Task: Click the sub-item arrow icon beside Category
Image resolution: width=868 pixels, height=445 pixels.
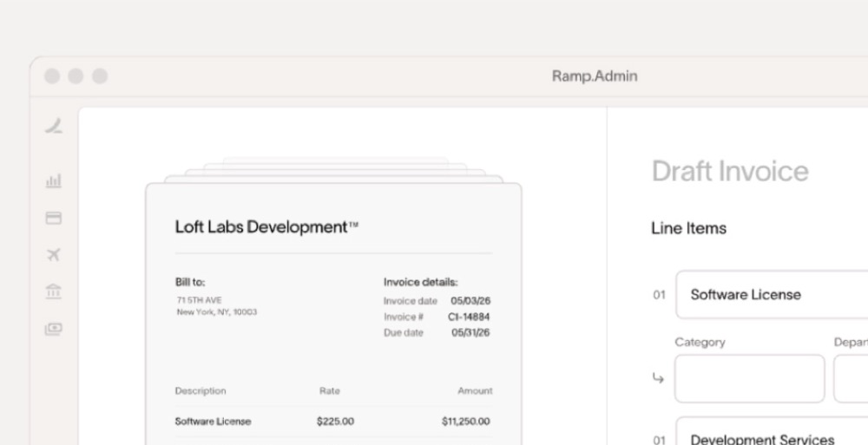Action: click(658, 378)
